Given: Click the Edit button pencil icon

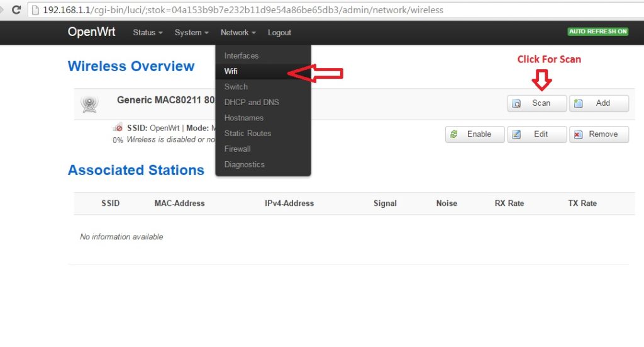Looking at the screenshot, I should tap(517, 134).
